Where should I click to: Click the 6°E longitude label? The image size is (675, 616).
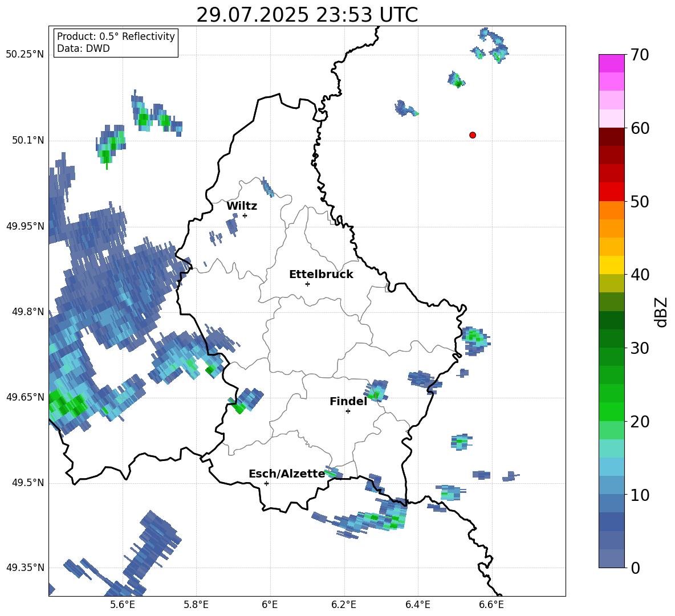[270, 605]
